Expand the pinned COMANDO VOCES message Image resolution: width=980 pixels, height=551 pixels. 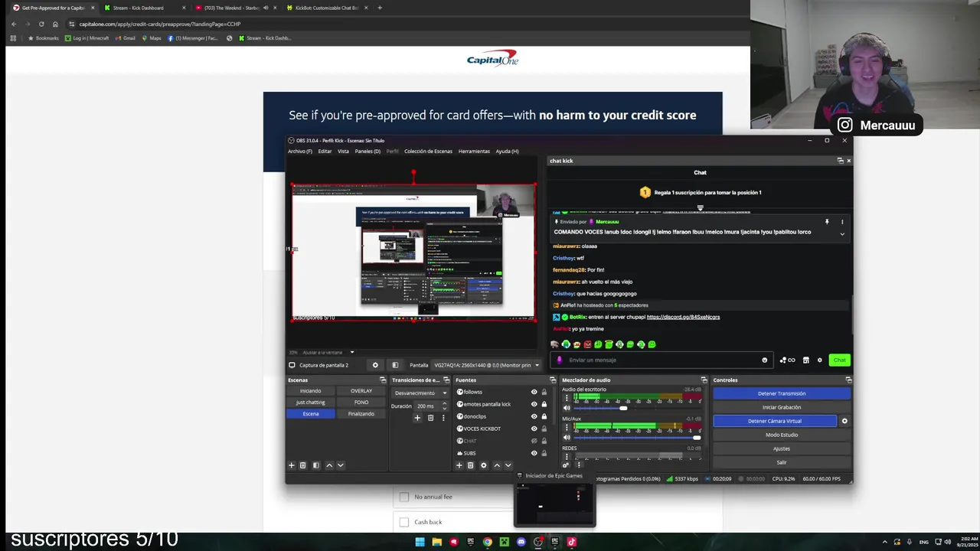pyautogui.click(x=842, y=233)
